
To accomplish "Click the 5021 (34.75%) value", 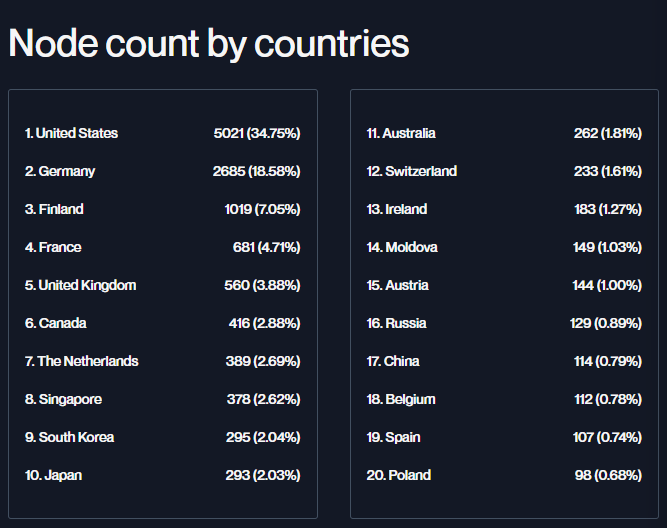I will pyautogui.click(x=257, y=133).
